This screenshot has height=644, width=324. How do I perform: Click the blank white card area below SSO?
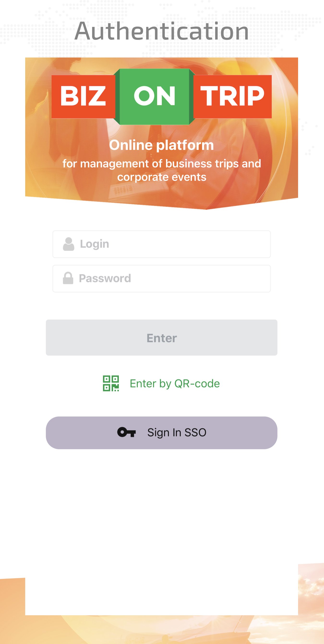[162, 525]
